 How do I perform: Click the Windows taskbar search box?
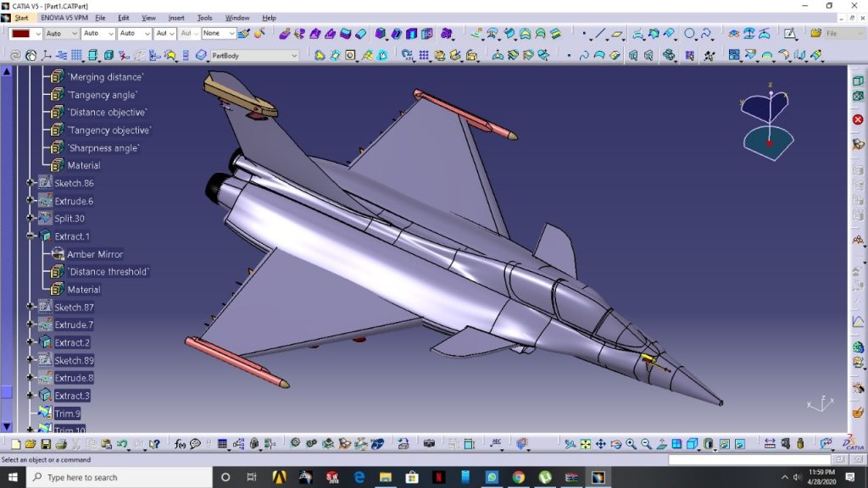point(119,477)
